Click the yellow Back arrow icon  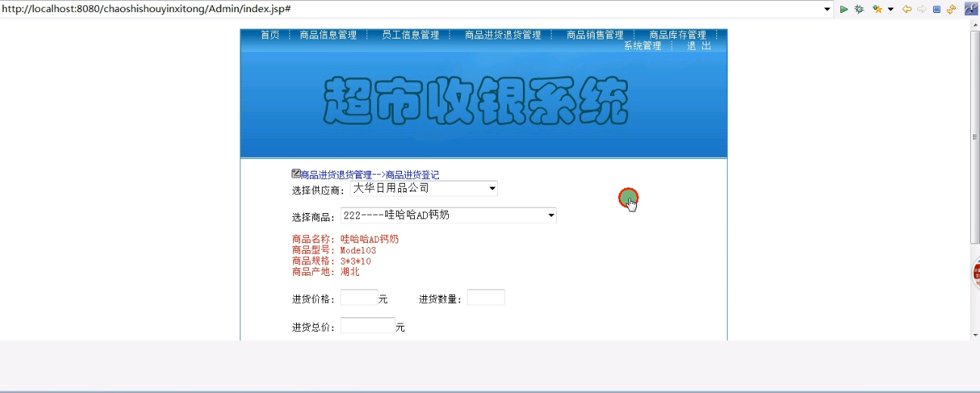[x=907, y=9]
